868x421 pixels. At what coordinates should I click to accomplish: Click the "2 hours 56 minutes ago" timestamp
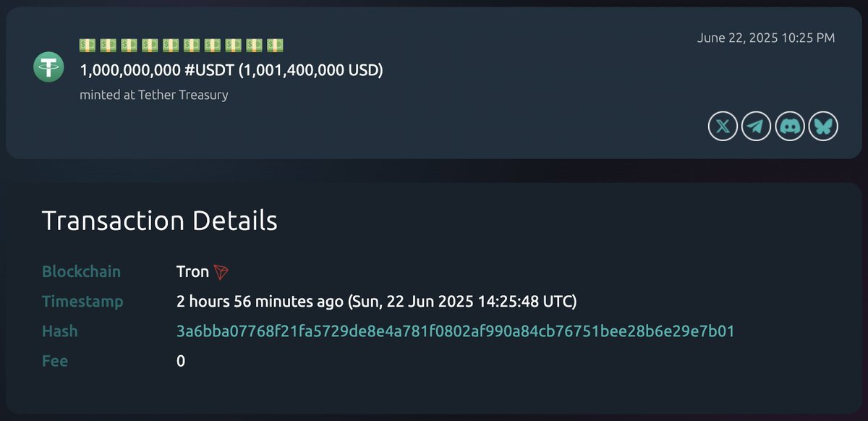pyautogui.click(x=259, y=301)
